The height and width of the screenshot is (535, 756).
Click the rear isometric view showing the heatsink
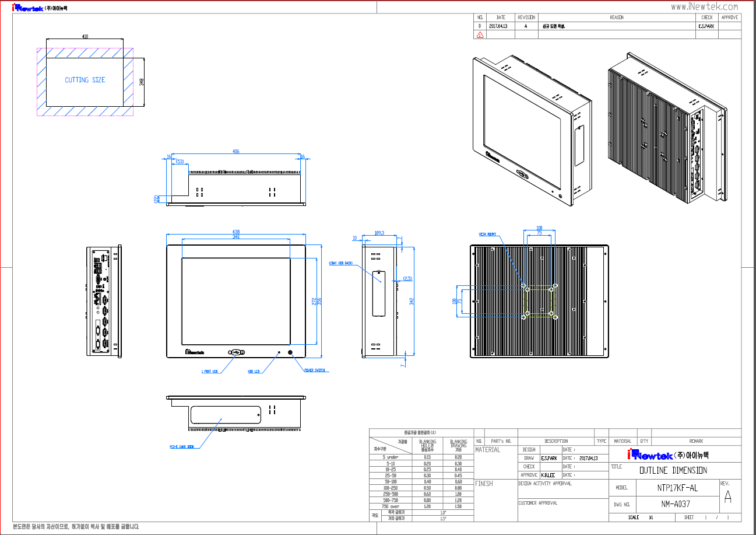(x=667, y=127)
